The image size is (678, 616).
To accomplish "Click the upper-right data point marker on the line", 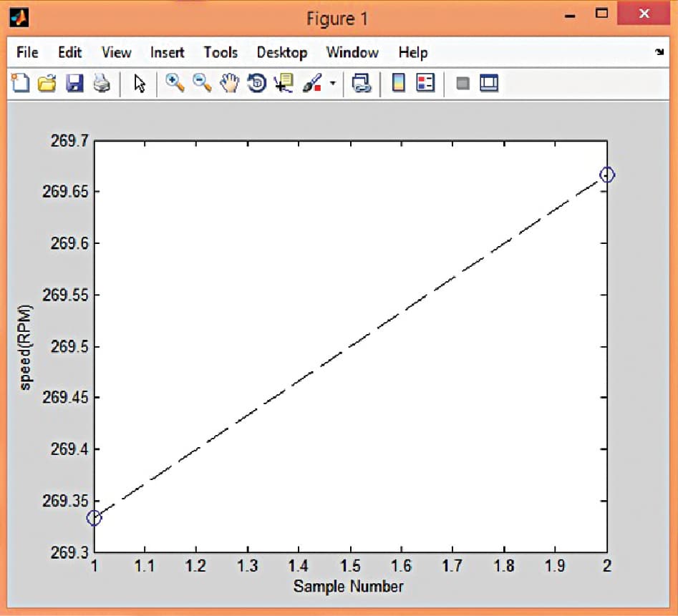I will pyautogui.click(x=606, y=174).
